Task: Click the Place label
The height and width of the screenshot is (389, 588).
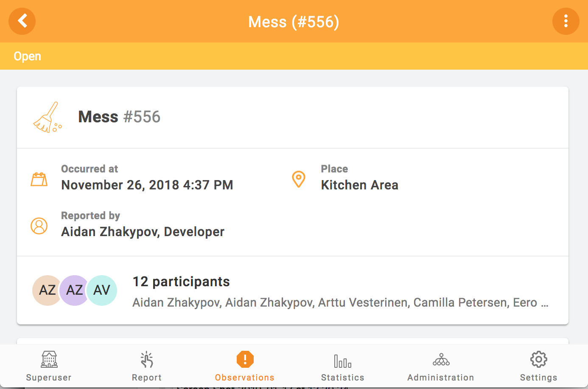Action: click(x=334, y=169)
